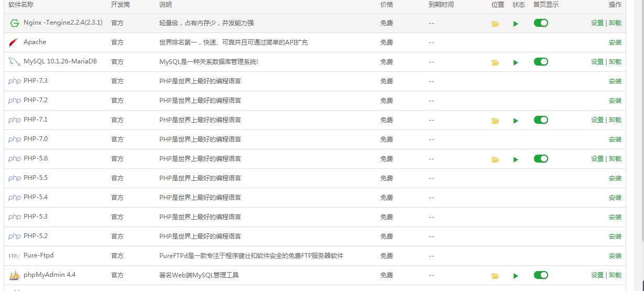
Task: Install PHP-5.3 via 安装 link
Action: (615, 217)
